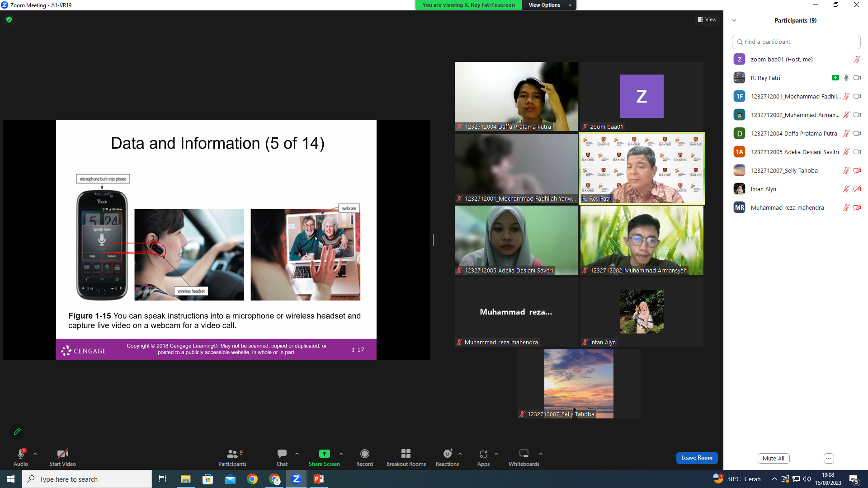Toggle Adelia Desiani Savitri's camera in list
This screenshot has height=488, width=868.
(x=857, y=152)
